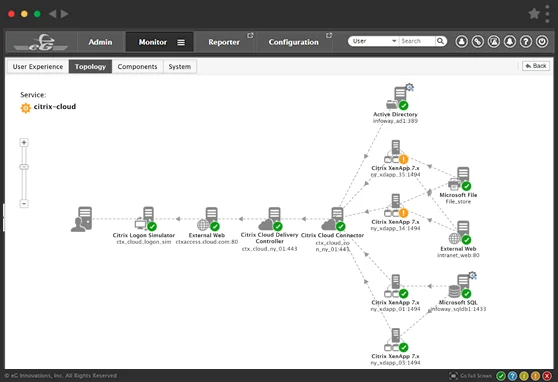Go back with the left arrow
Screen dimensions: 558x382
pyautogui.click(x=53, y=14)
